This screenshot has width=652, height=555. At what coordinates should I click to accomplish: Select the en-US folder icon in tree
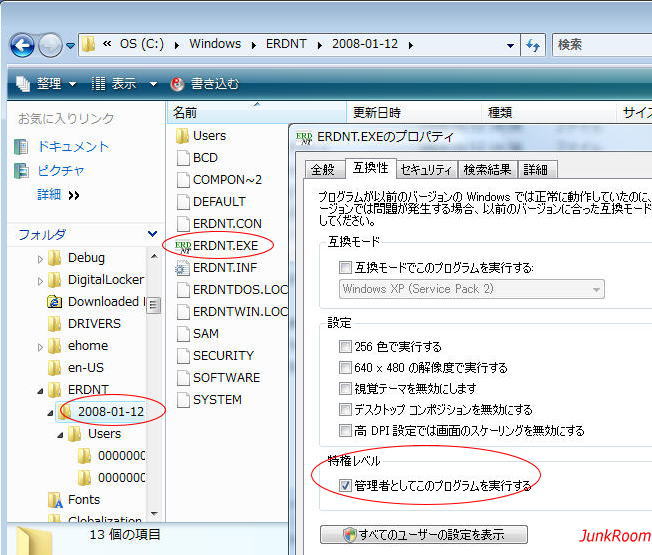(x=54, y=368)
